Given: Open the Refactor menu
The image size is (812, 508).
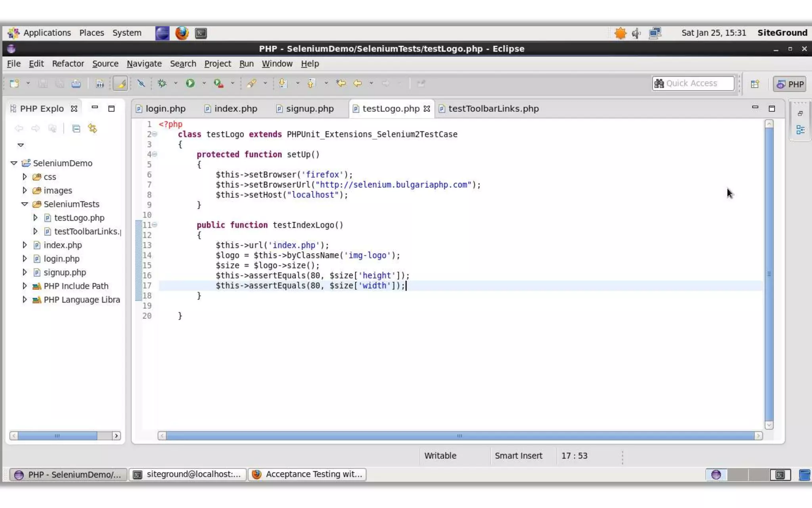Looking at the screenshot, I should coord(68,63).
